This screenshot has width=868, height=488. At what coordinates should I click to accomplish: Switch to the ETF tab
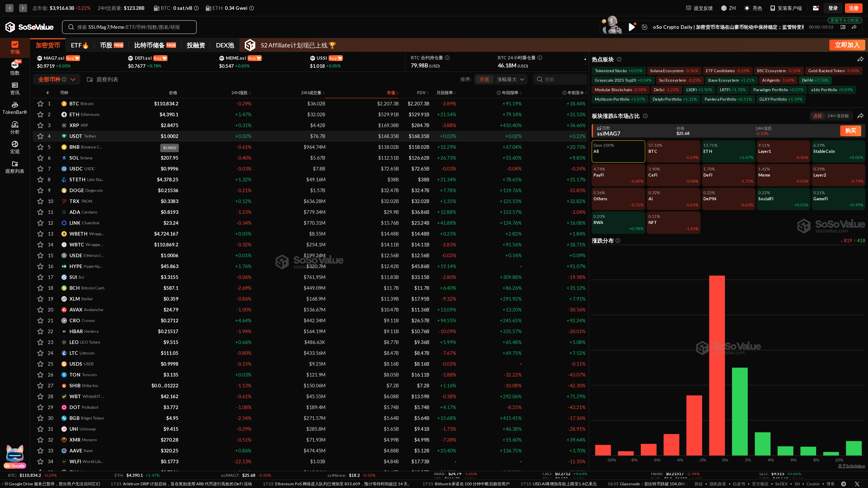[80, 45]
